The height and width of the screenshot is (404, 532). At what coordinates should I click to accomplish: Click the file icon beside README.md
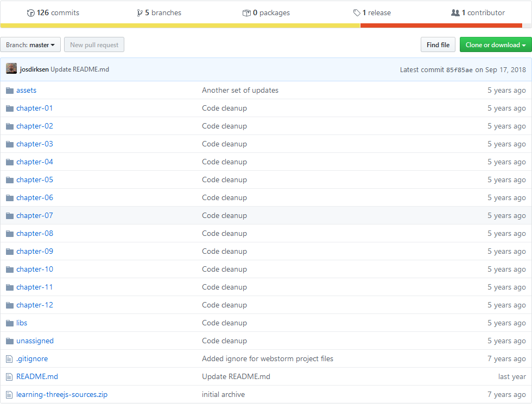(10, 377)
